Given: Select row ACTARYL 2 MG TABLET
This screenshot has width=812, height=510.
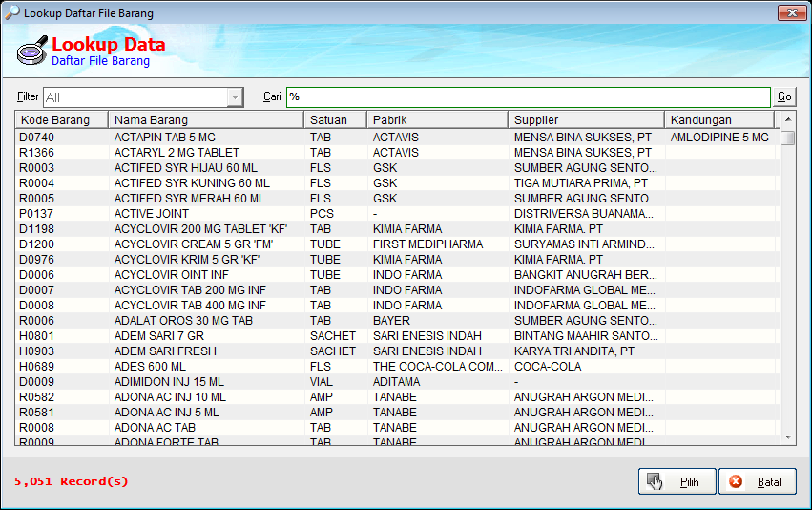Looking at the screenshot, I should (x=397, y=153).
